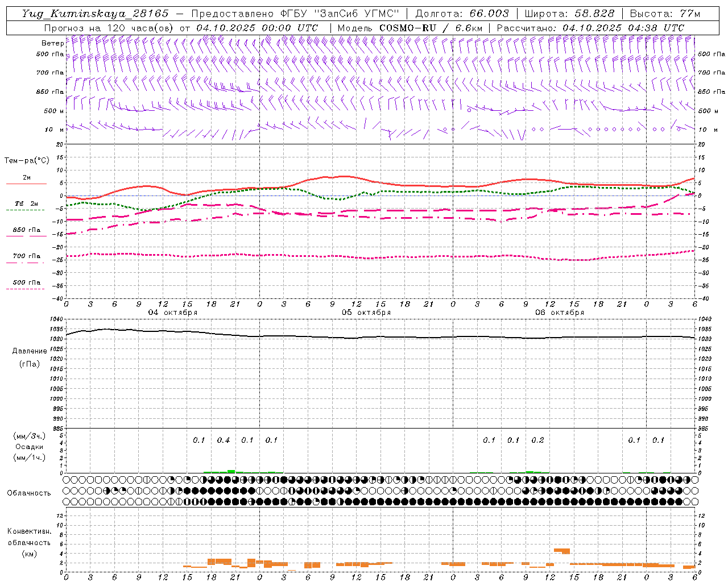The height and width of the screenshot is (582, 728).
Task: Click the Высота: 77м header entry
Action: tap(665, 14)
